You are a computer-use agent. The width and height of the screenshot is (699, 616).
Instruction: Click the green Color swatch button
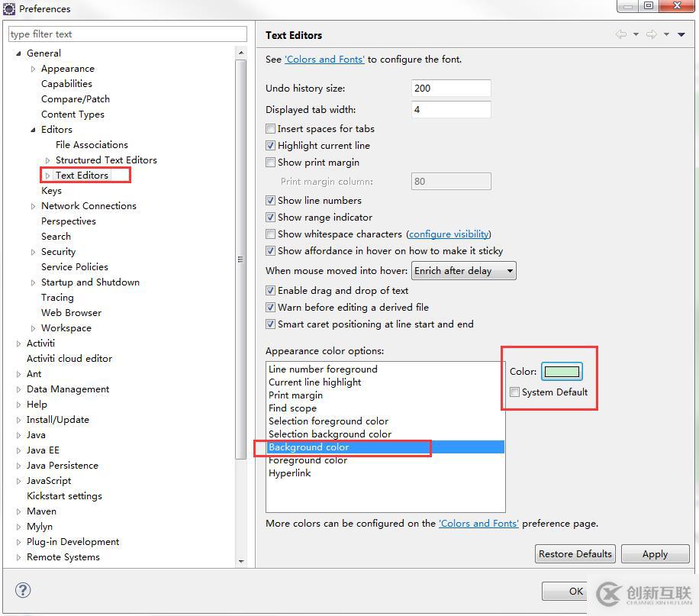pyautogui.click(x=562, y=371)
